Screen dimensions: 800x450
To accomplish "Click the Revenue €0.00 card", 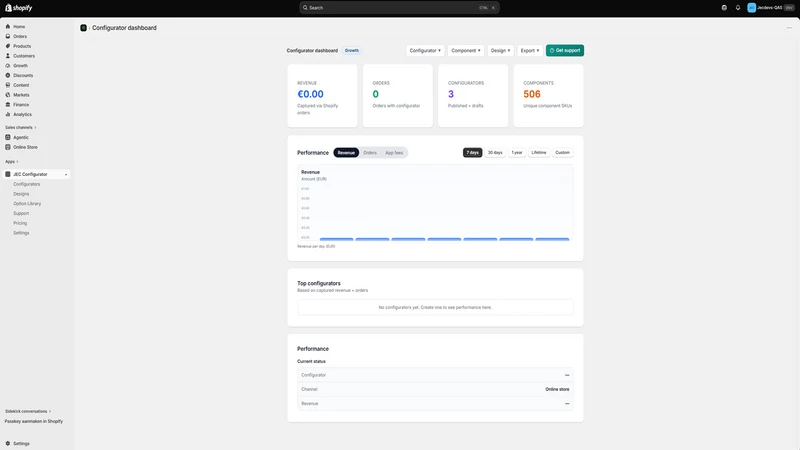I will click(322, 95).
